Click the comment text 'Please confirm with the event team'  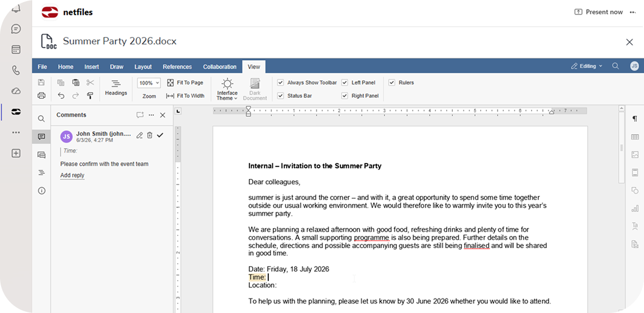coord(105,164)
